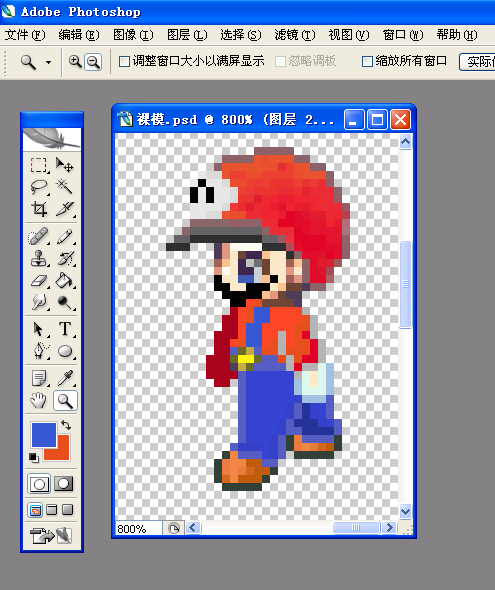495x590 pixels.
Task: Click the 实际像素 button
Action: coord(477,61)
